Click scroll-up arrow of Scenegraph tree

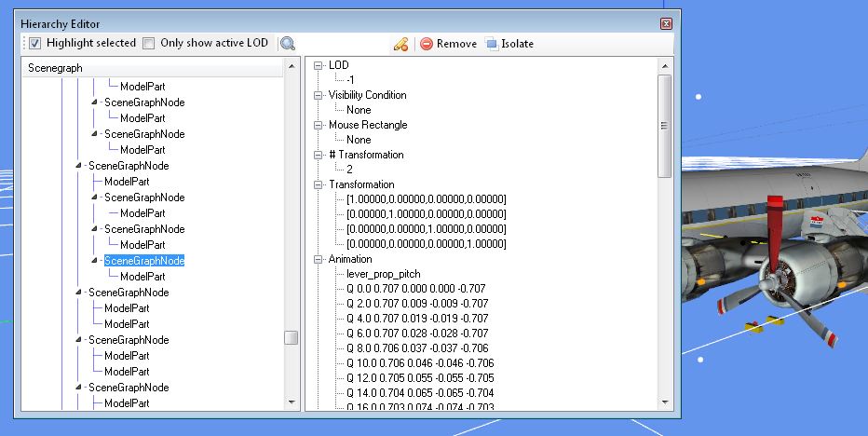click(x=292, y=67)
